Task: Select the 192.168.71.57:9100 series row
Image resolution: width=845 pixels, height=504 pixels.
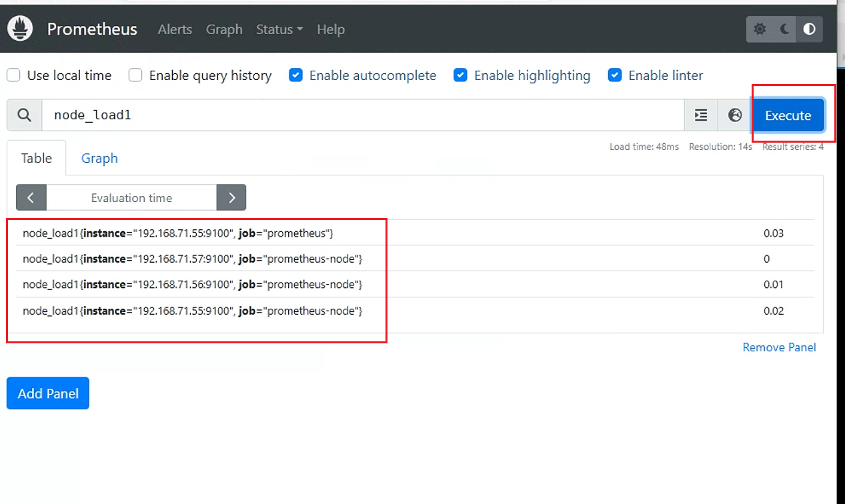Action: [415, 259]
